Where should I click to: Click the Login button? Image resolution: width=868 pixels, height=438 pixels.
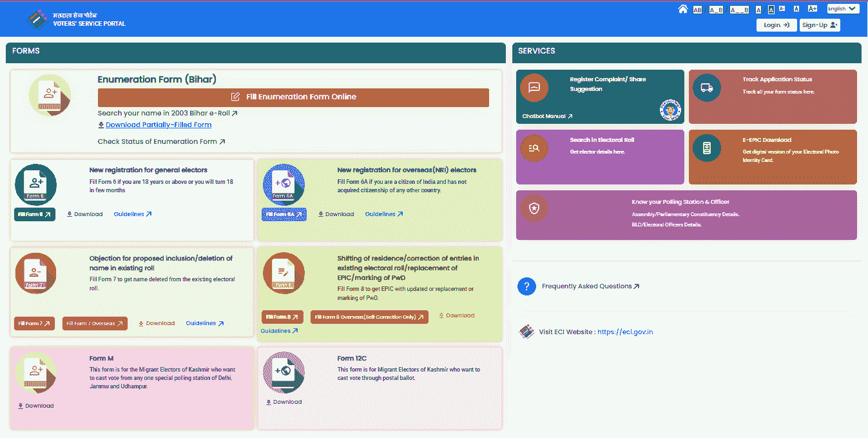(776, 25)
